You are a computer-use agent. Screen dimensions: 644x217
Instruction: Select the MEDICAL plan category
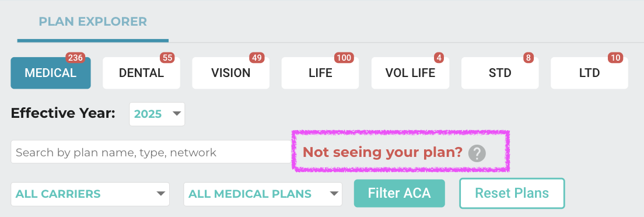[51, 73]
